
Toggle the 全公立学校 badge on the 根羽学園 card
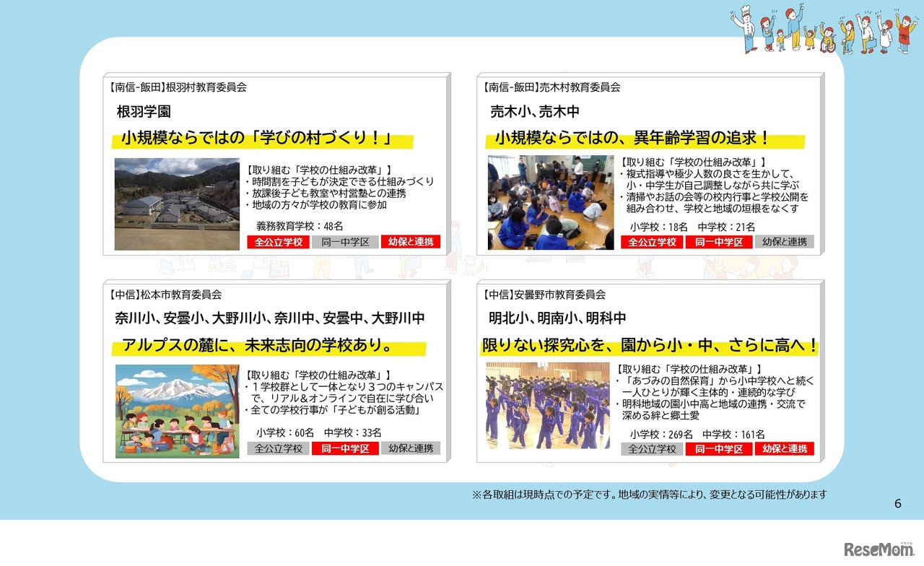(x=278, y=242)
